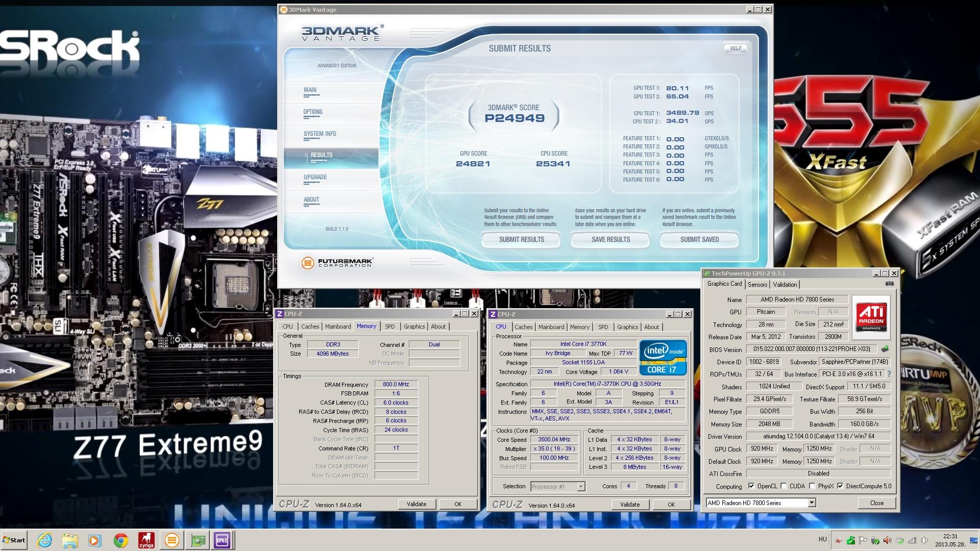The width and height of the screenshot is (980, 551).
Task: Click the SAVE RESULTS button
Action: tap(610, 239)
